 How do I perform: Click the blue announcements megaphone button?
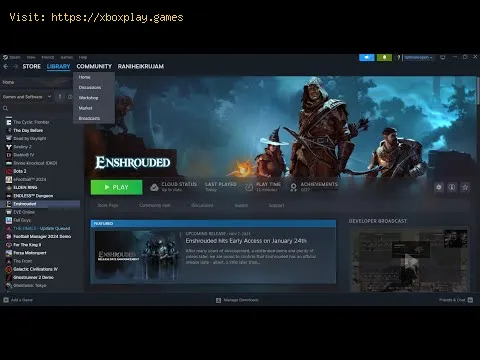[367, 57]
